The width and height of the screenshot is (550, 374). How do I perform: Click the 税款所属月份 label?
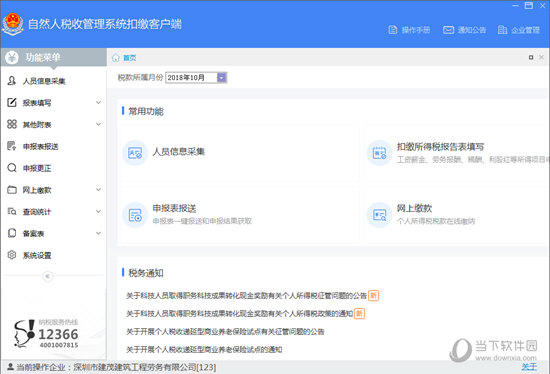coord(140,78)
